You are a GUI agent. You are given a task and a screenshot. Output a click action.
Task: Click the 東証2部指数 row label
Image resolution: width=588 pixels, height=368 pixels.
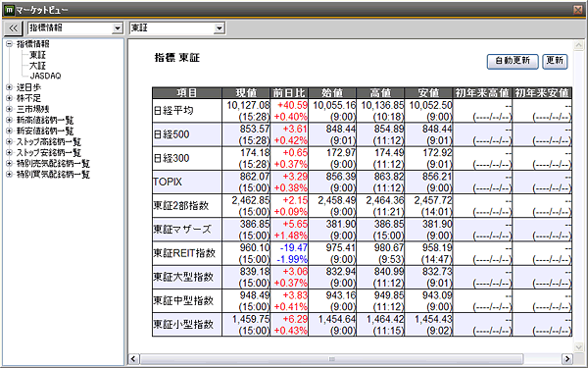181,205
